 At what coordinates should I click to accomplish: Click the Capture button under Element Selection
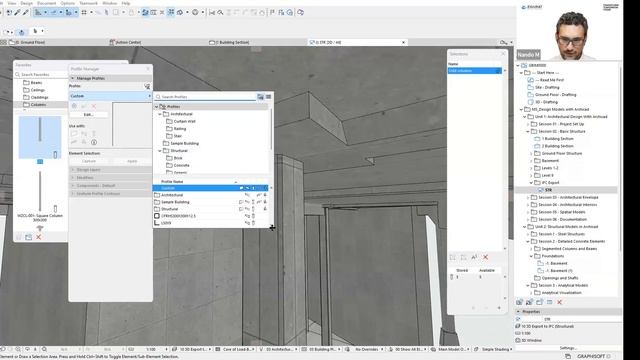coord(89,161)
